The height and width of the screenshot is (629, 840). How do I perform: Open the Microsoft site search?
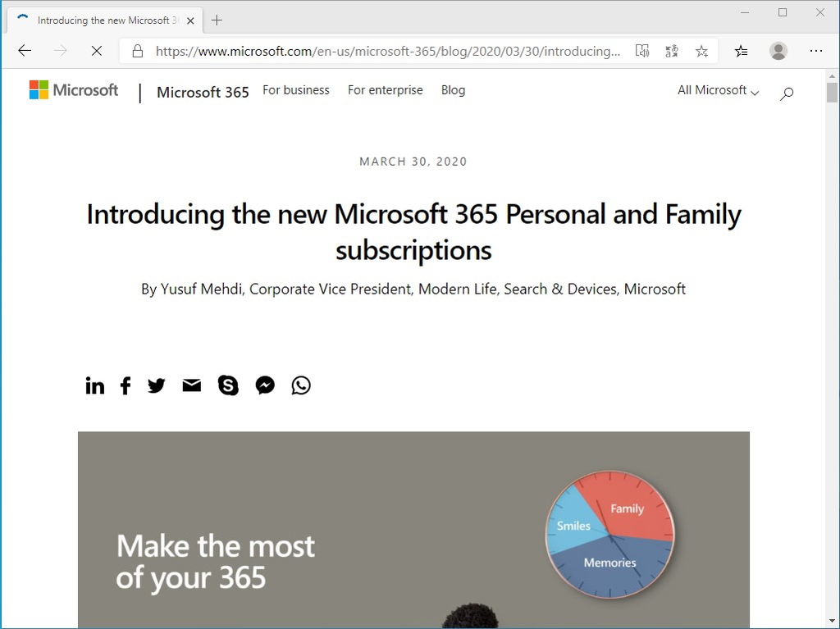(786, 93)
